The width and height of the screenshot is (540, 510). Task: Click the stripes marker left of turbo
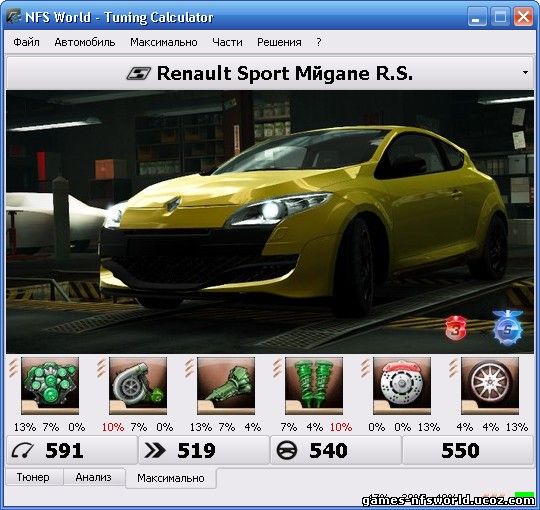(101, 367)
